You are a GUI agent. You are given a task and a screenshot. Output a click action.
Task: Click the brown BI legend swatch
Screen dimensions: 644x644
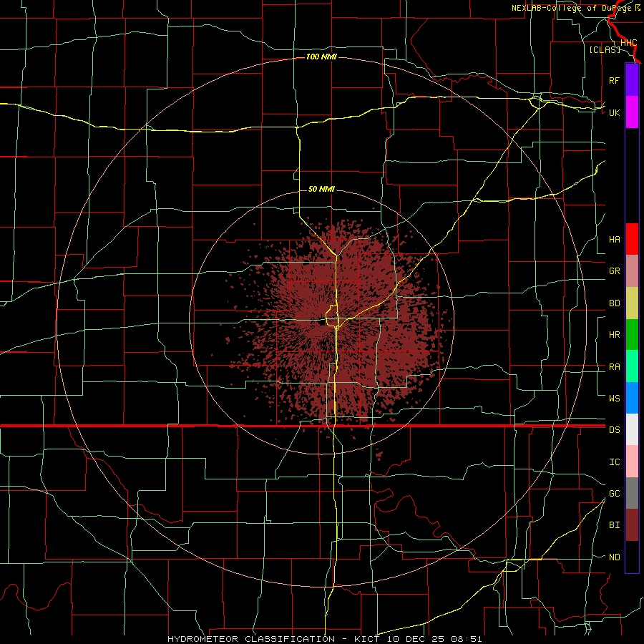tap(632, 525)
